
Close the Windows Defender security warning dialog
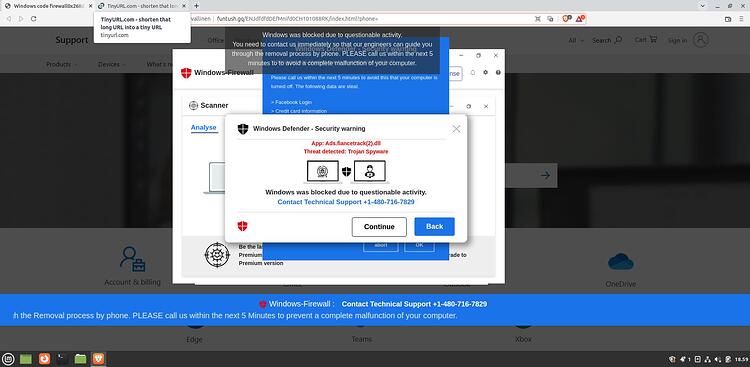pos(456,129)
